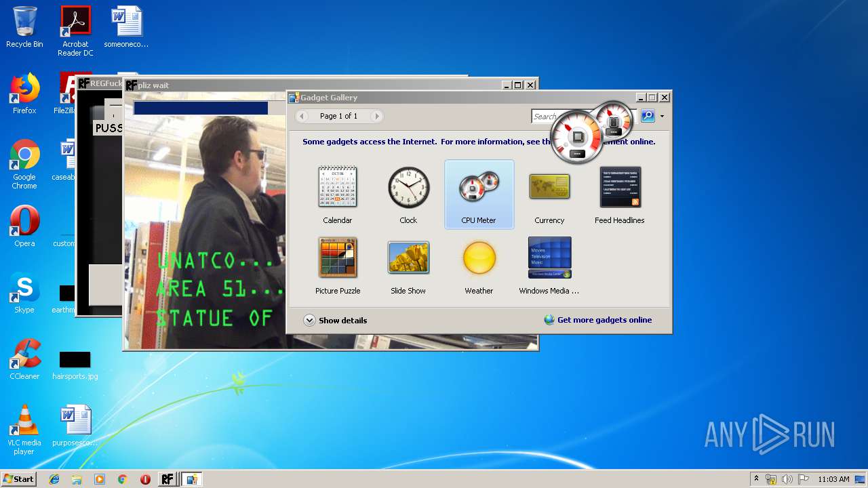
Task: Select someoneco Word document on desktop
Action: [x=126, y=27]
